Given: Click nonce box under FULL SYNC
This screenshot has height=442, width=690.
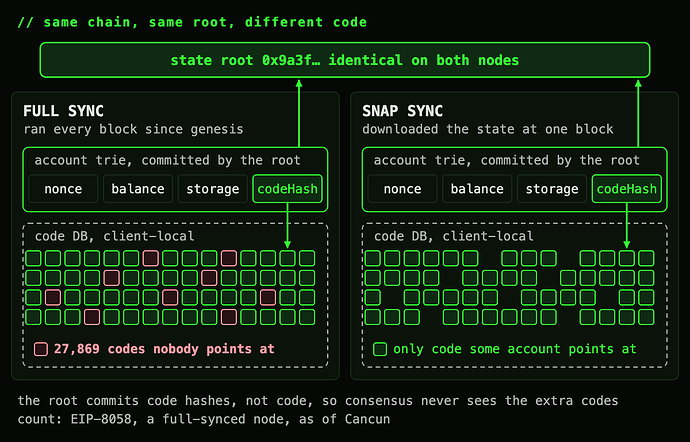Looking at the screenshot, I should 63,189.
